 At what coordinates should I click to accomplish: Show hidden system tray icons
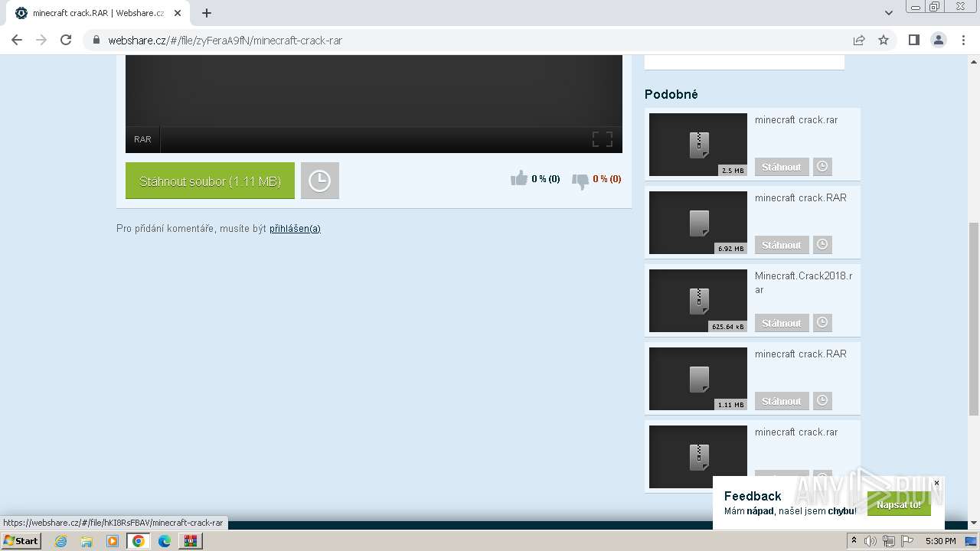854,541
